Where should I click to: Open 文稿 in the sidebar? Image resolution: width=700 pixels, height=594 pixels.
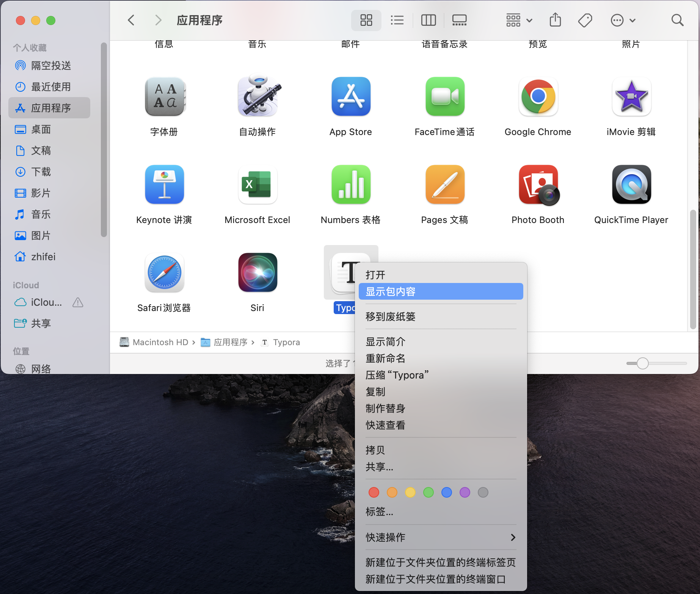[x=49, y=151]
